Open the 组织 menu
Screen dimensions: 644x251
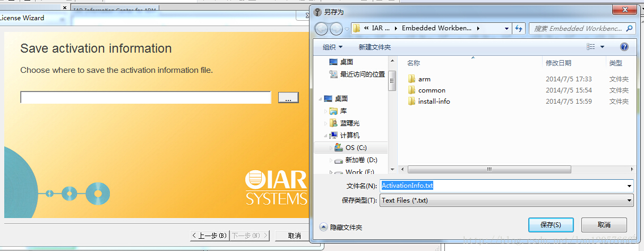pyautogui.click(x=332, y=47)
